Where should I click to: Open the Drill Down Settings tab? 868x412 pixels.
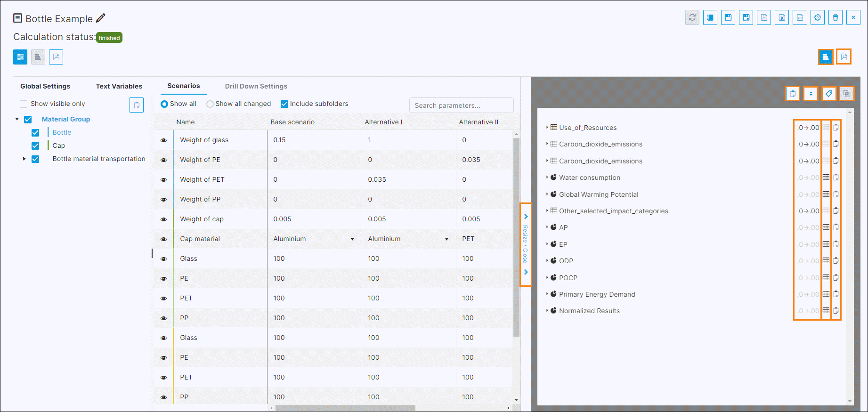point(256,86)
